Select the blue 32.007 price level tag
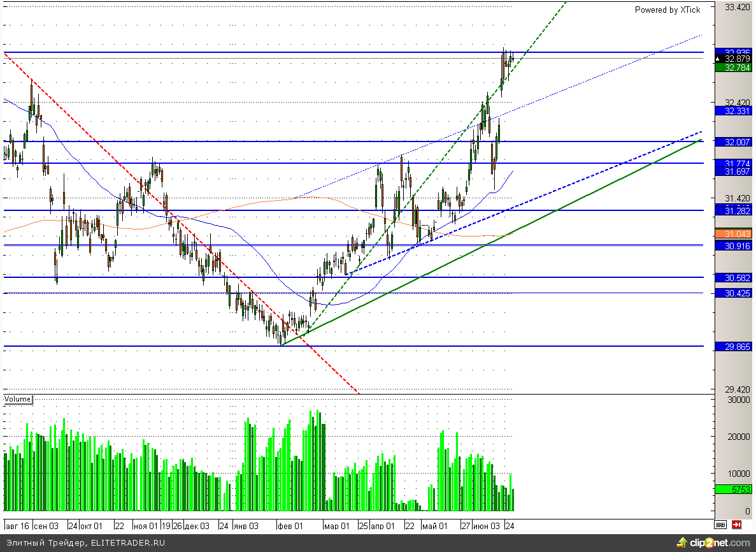756x552 pixels. pyautogui.click(x=733, y=142)
